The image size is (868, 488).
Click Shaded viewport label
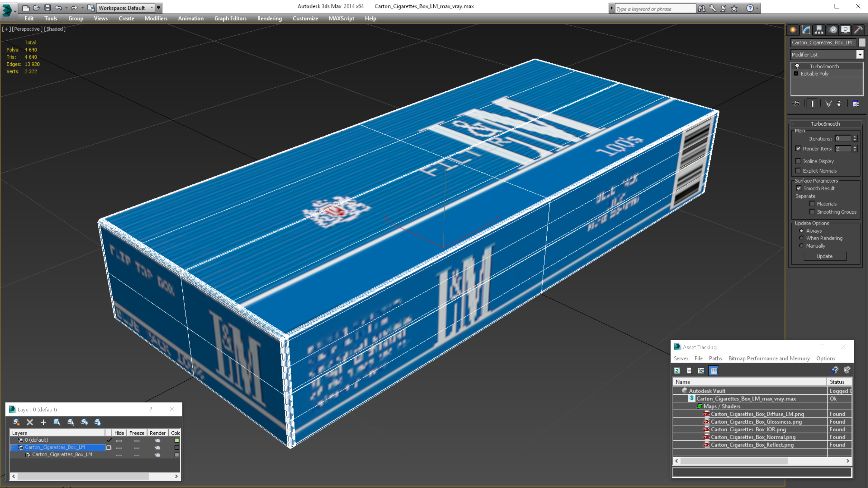(x=55, y=29)
